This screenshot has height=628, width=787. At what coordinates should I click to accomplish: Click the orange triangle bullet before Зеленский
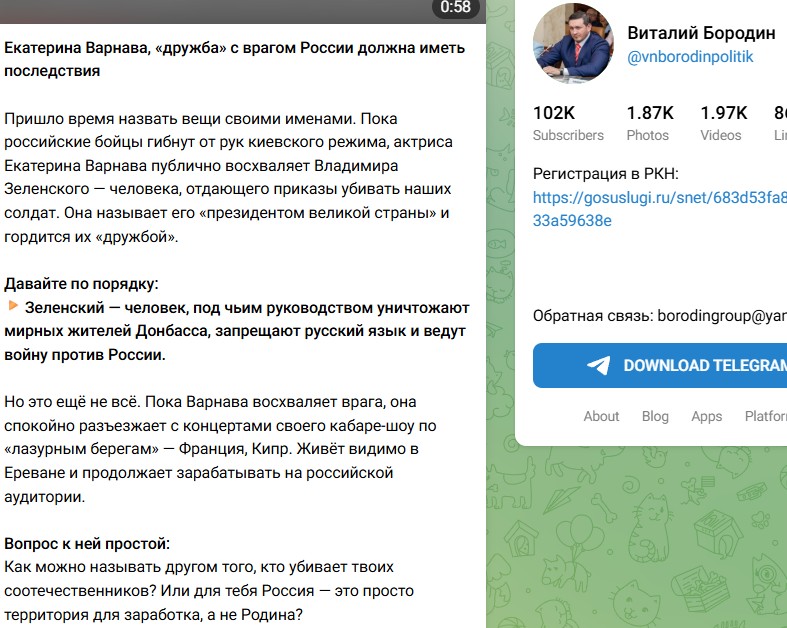pos(12,307)
